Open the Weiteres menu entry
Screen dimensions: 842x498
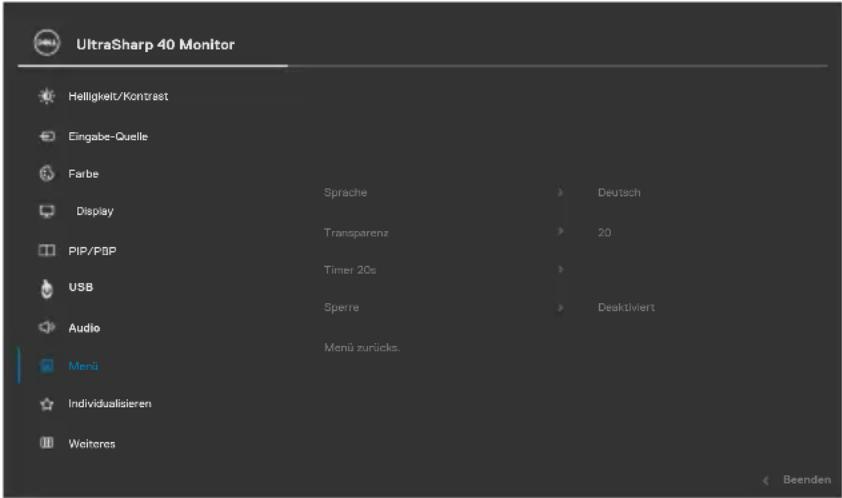point(92,444)
